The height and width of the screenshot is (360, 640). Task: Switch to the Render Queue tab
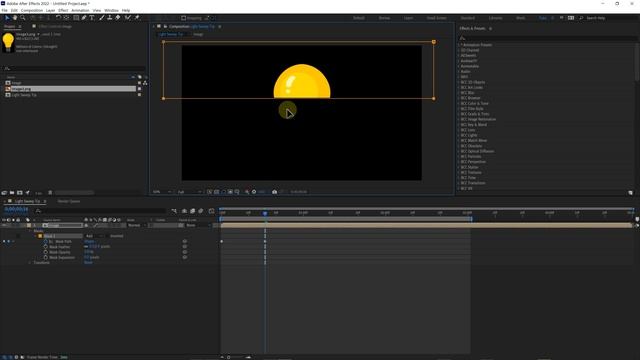[69, 201]
